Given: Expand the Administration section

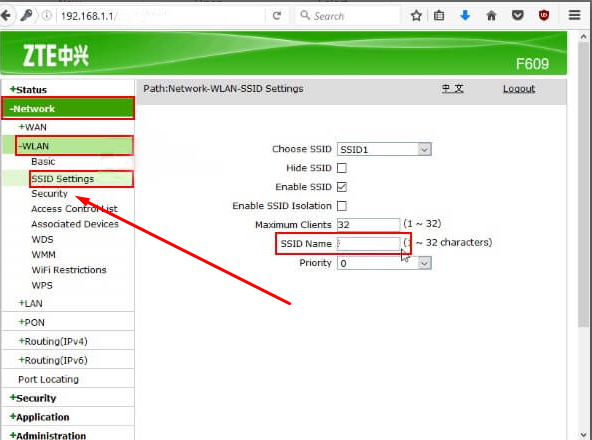Looking at the screenshot, I should click(48, 435).
